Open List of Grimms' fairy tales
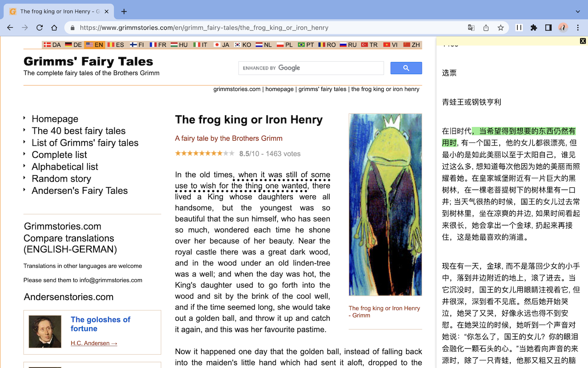This screenshot has height=368, width=588. [x=85, y=143]
